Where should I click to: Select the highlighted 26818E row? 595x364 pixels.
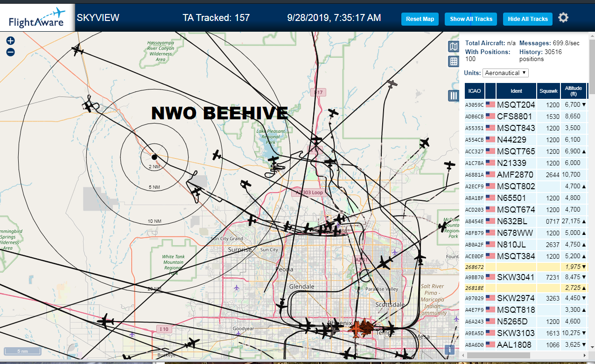coord(526,288)
